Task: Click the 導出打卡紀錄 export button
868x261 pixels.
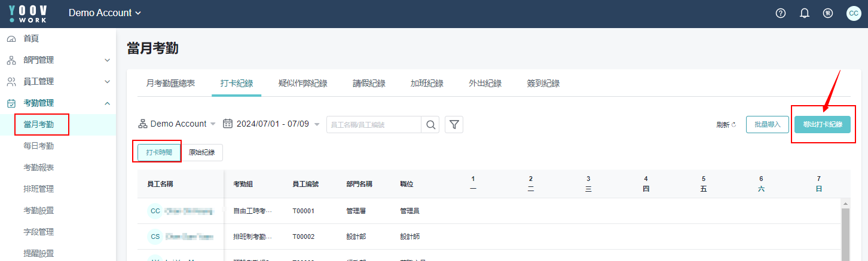Action: [x=823, y=124]
